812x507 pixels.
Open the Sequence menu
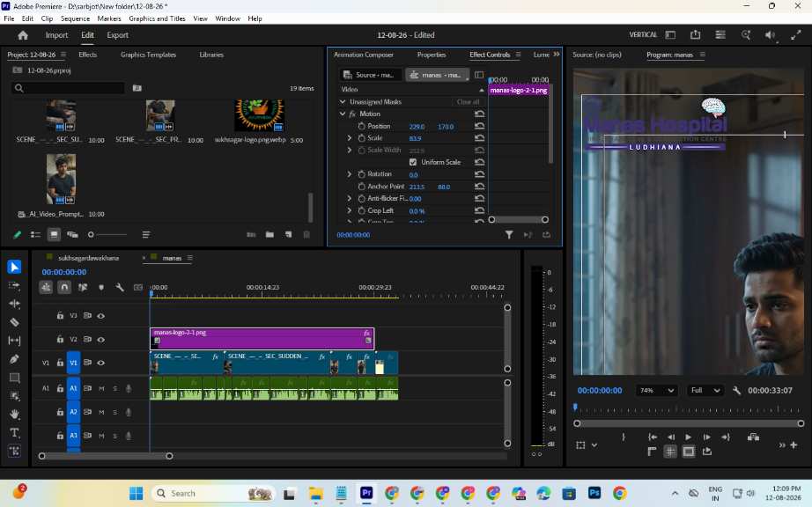tap(75, 18)
